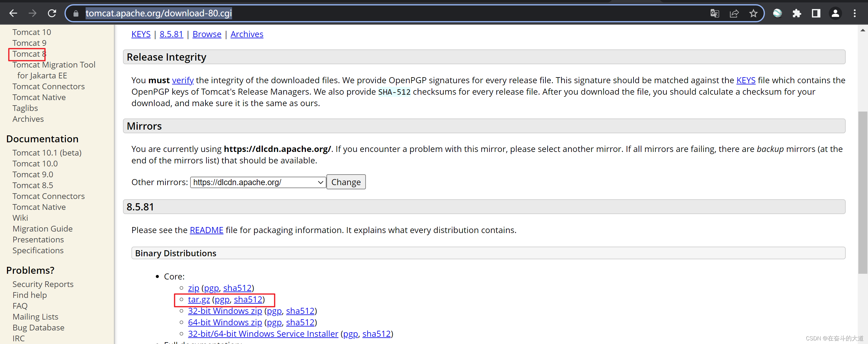Open the Chrome profile avatar
The image size is (868, 344).
pyautogui.click(x=835, y=13)
